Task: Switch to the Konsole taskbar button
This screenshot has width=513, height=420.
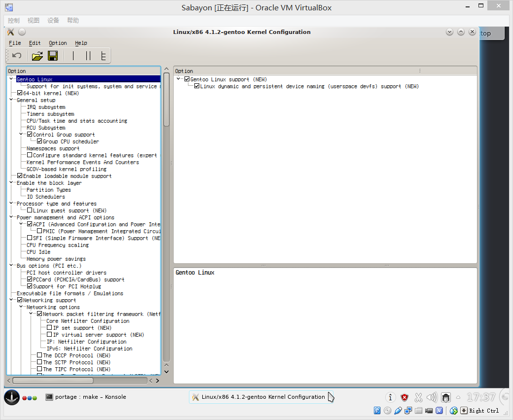Action: pyautogui.click(x=86, y=397)
